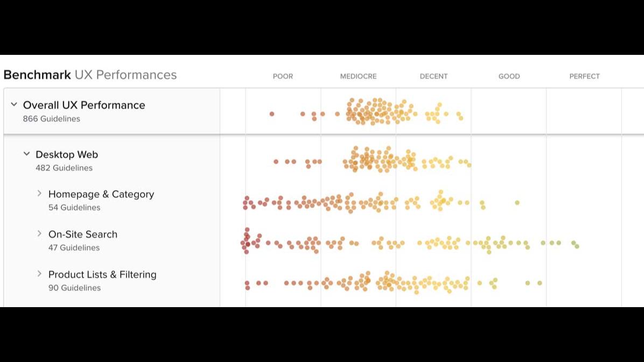The height and width of the screenshot is (362, 644).
Task: Select the Desktop Web label
Action: point(67,154)
